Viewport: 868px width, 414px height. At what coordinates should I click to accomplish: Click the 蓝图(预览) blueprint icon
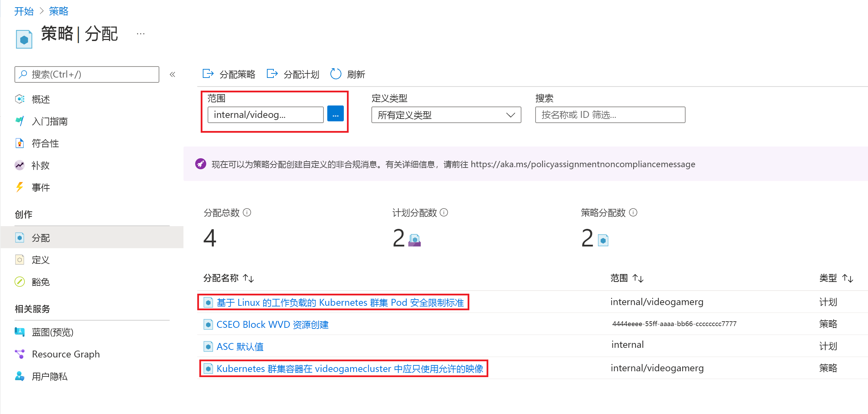click(20, 332)
